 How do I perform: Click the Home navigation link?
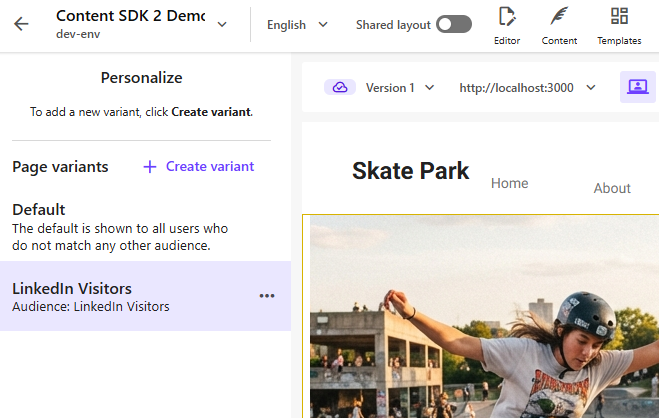pyautogui.click(x=509, y=183)
